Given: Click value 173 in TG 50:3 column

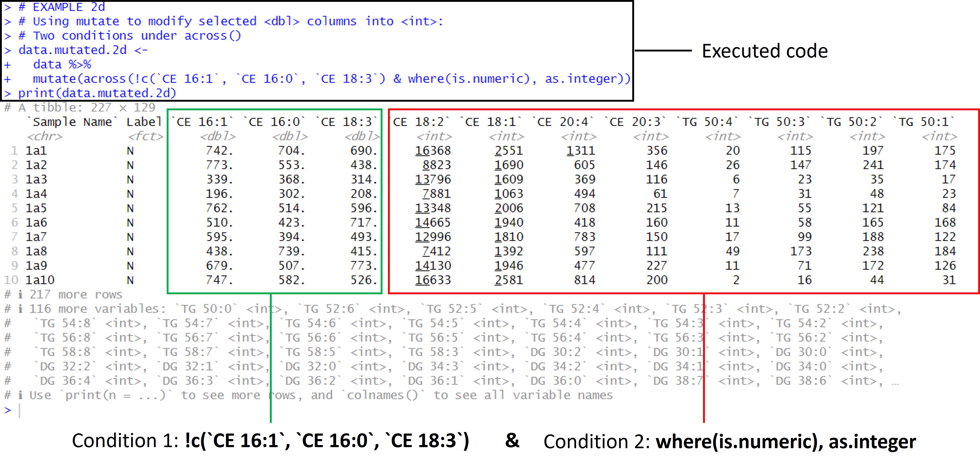Looking at the screenshot, I should [x=801, y=251].
